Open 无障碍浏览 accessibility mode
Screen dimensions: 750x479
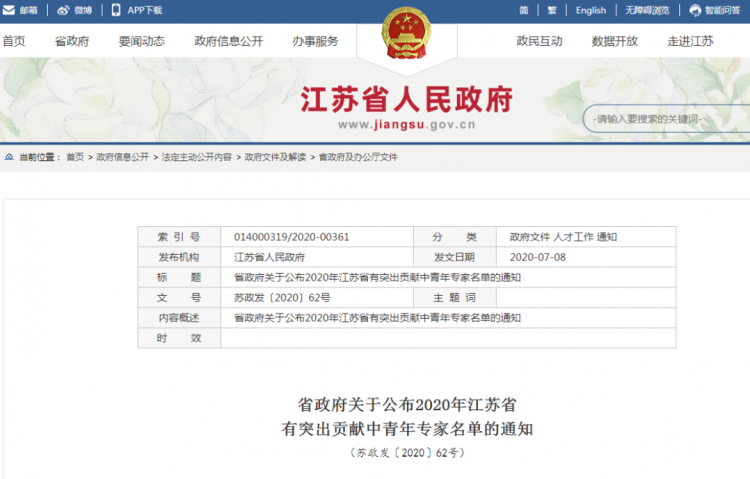point(647,10)
